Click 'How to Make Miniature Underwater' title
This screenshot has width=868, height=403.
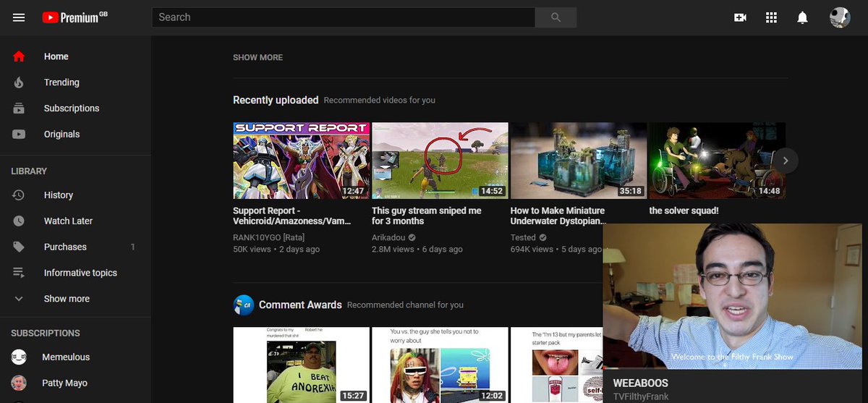coord(558,216)
